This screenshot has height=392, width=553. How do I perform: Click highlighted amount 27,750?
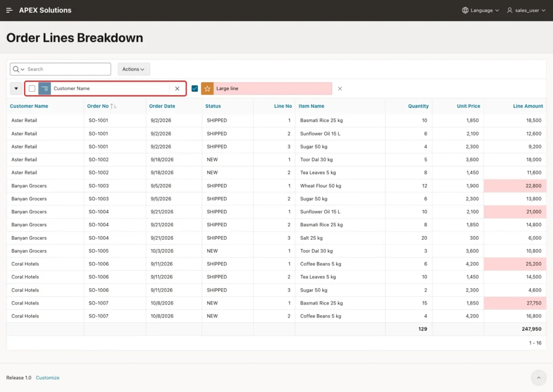[x=515, y=303]
